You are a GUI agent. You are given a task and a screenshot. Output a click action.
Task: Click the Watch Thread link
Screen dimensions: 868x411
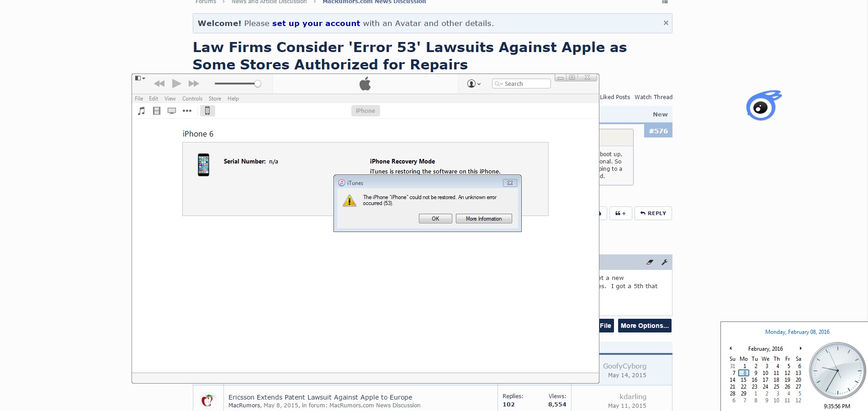coord(654,97)
